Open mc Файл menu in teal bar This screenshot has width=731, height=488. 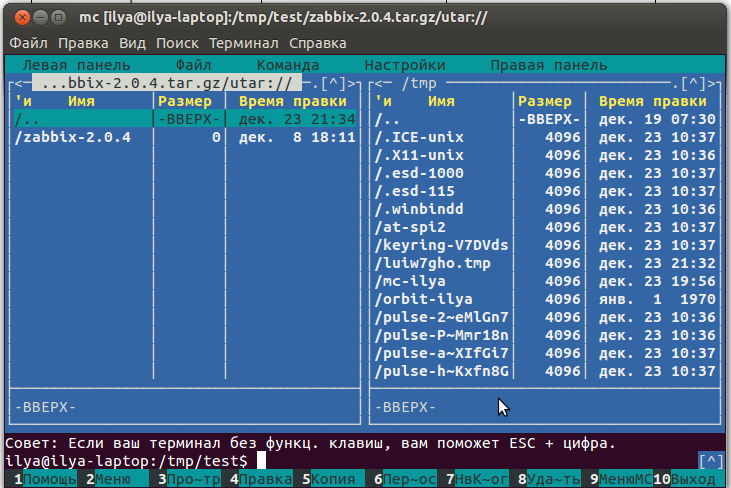193,65
